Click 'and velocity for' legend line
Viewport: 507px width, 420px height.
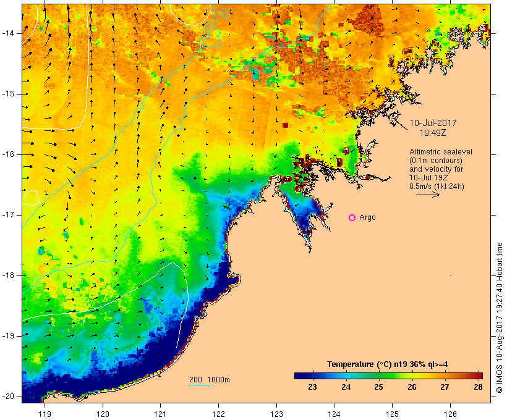(436, 169)
